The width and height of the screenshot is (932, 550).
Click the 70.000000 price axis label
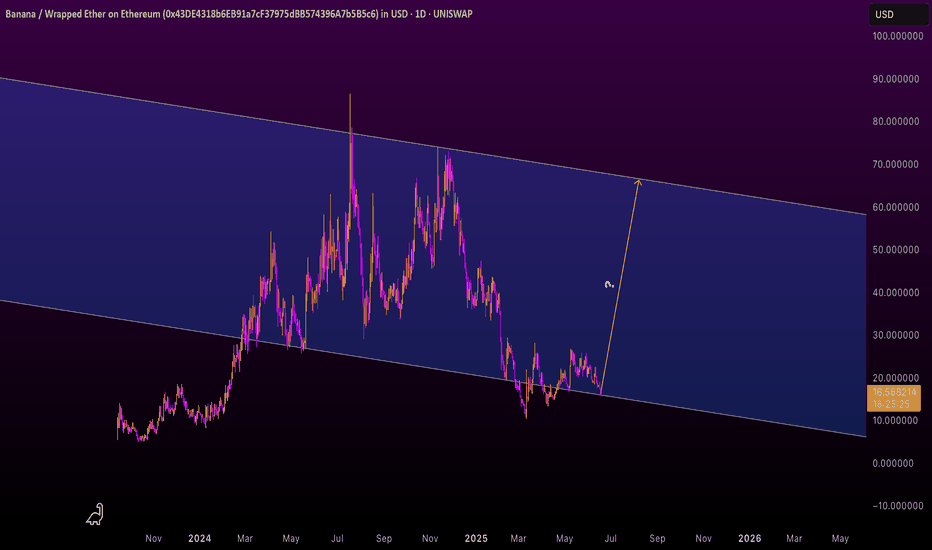coord(896,164)
